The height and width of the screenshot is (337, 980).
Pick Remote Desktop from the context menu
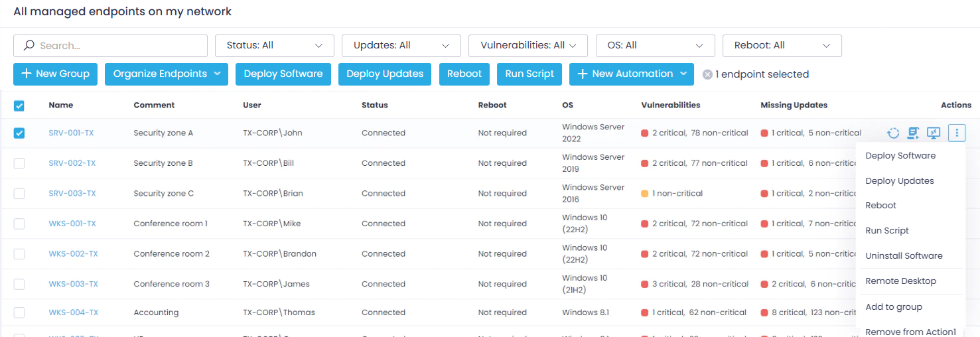point(901,281)
